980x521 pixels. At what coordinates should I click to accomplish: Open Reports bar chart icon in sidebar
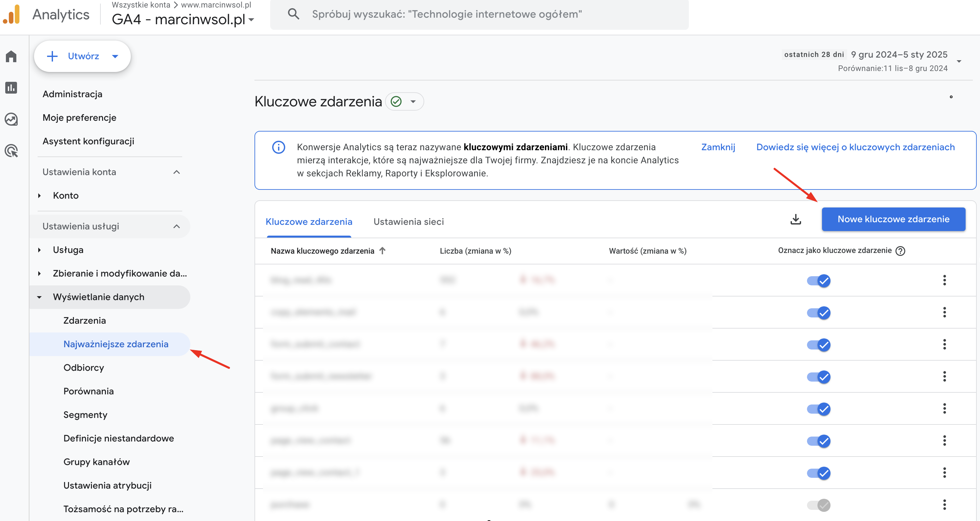click(x=11, y=88)
